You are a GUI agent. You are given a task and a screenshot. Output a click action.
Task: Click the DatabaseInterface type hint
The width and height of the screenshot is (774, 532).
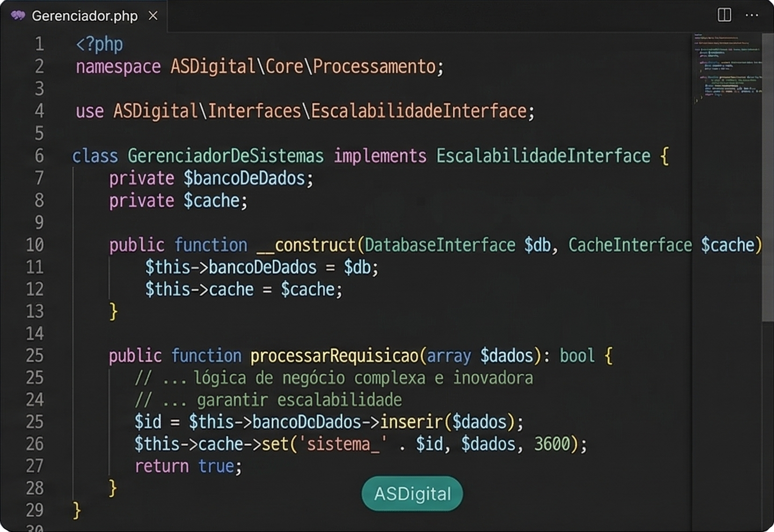[440, 245]
